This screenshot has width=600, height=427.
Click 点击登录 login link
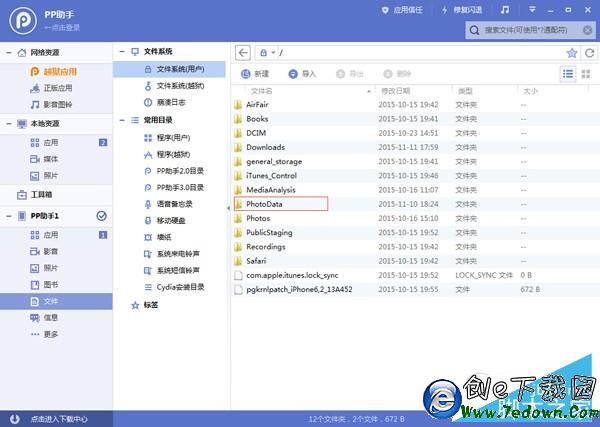pyautogui.click(x=62, y=28)
